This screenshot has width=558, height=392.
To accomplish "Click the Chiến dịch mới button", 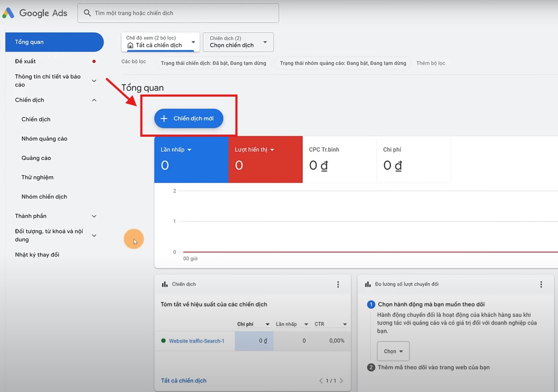I will pyautogui.click(x=188, y=118).
